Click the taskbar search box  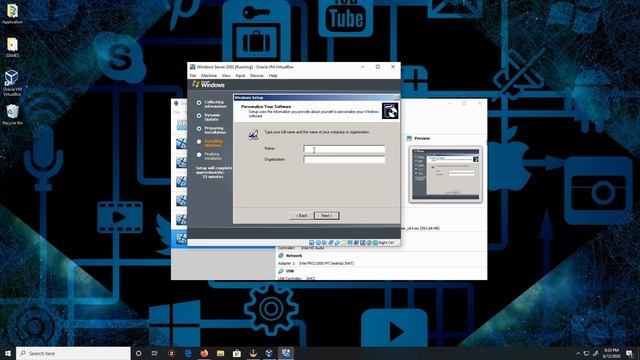73,353
